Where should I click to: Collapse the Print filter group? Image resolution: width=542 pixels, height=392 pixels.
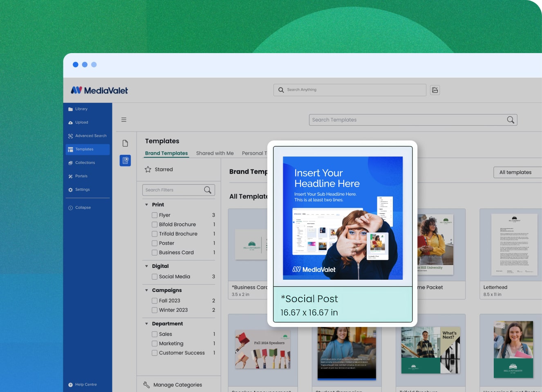[x=146, y=204]
